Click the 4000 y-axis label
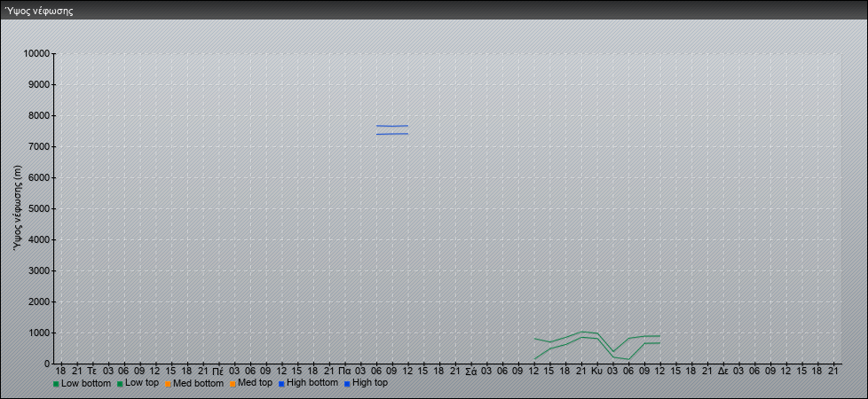This screenshot has width=868, height=399. [39, 239]
